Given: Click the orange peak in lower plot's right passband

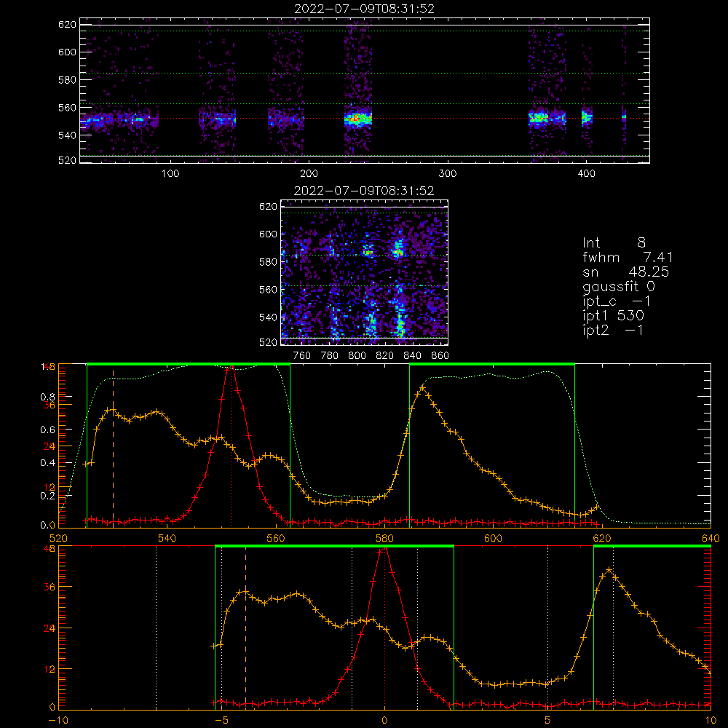Looking at the screenshot, I should click(x=609, y=570).
